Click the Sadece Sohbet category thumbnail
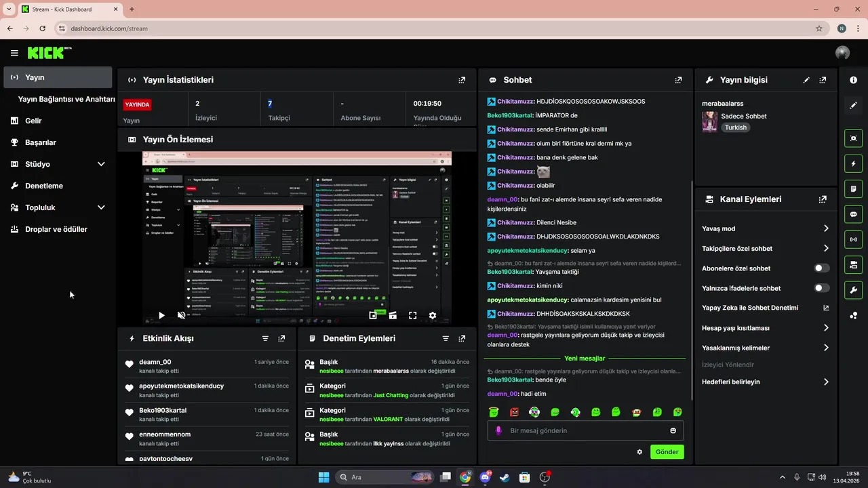This screenshot has width=868, height=488. coord(709,121)
